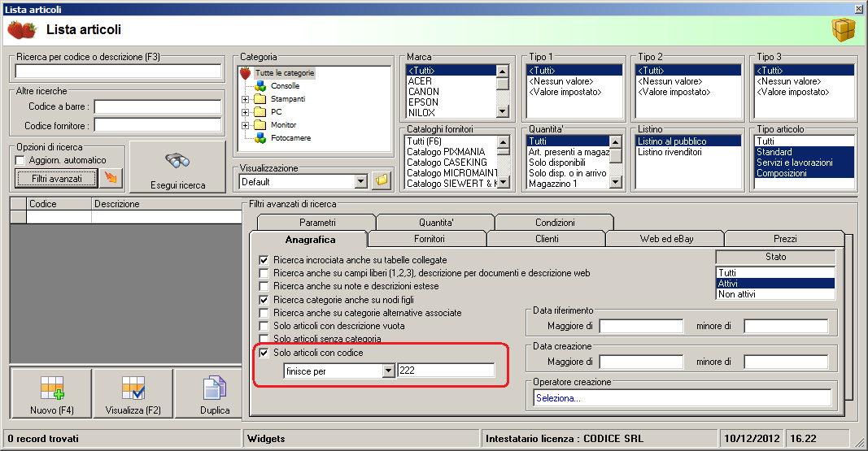Open the 'finisce per' dropdown
Screen dimensions: 868x451
[x=387, y=371]
